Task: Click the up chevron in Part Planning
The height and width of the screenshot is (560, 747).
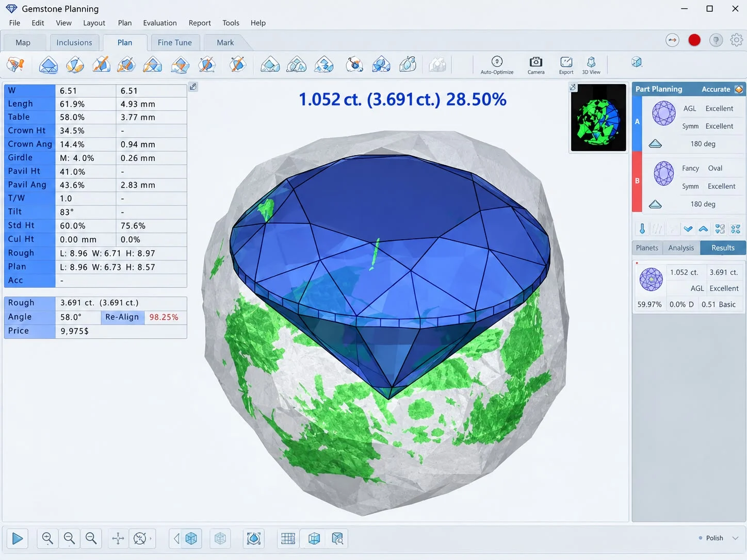Action: point(704,229)
